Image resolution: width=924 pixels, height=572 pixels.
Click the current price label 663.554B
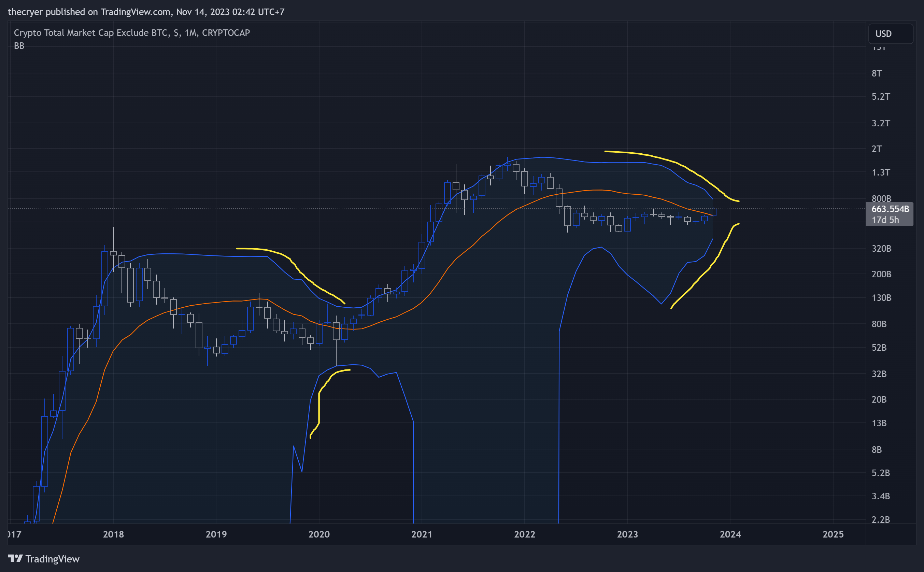(x=890, y=209)
